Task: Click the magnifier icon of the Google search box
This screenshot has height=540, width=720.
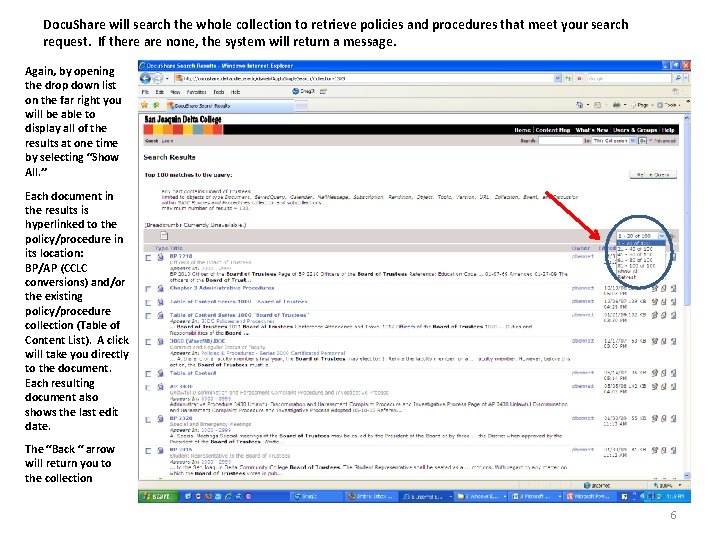Action: (x=678, y=79)
